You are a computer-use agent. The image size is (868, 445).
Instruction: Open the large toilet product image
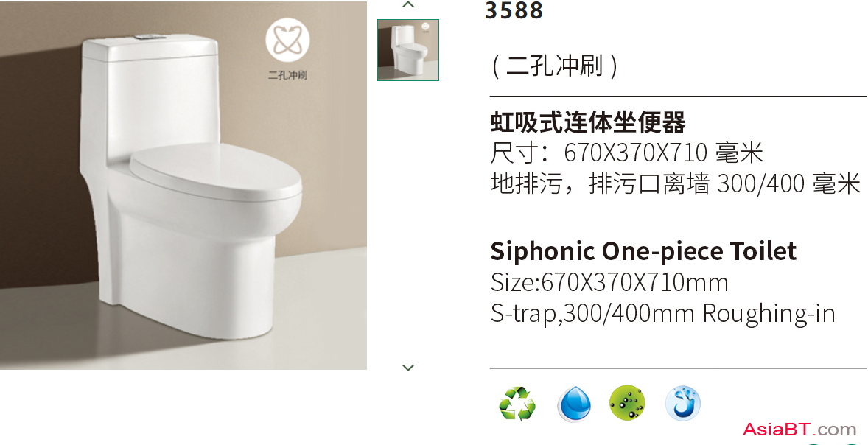point(183,186)
